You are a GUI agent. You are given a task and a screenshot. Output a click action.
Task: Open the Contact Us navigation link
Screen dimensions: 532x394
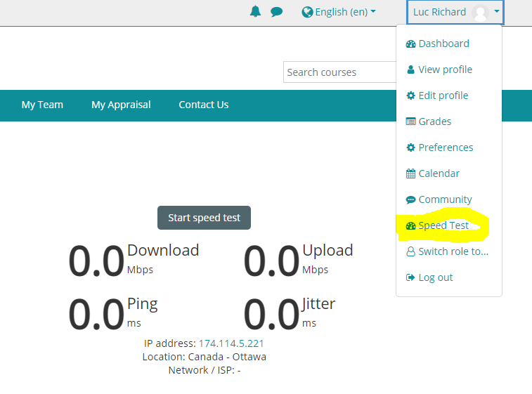[203, 105]
